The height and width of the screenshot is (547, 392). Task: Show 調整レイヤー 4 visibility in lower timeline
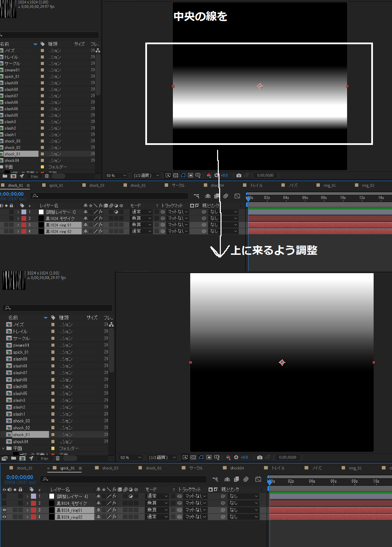click(4, 496)
